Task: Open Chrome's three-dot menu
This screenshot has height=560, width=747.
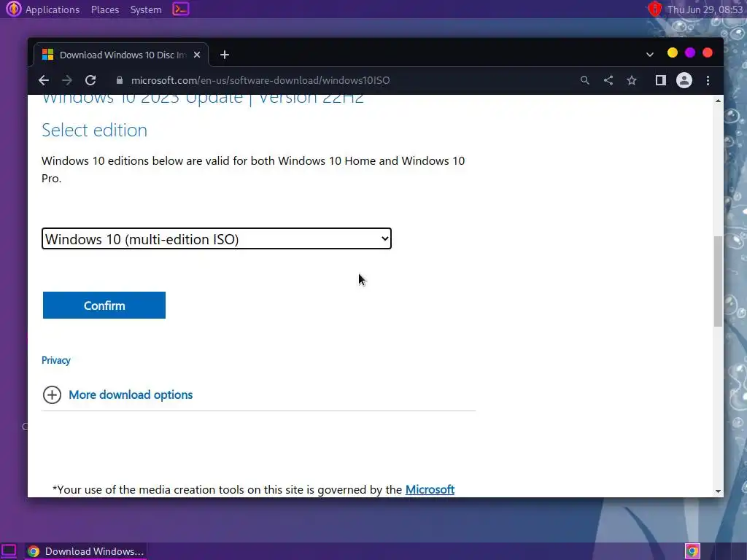Action: tap(708, 80)
